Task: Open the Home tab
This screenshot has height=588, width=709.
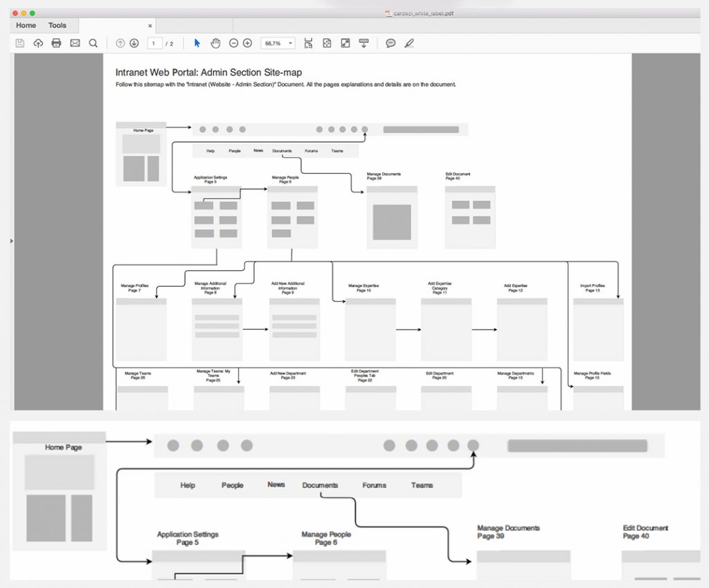Action: click(x=26, y=26)
